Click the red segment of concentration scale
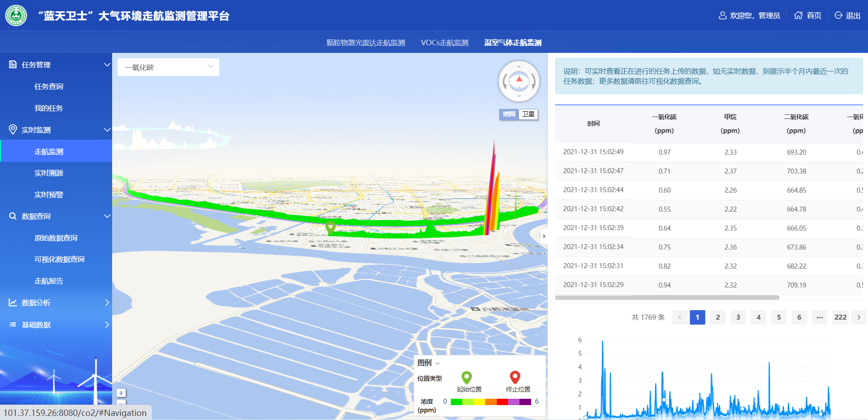Image resolution: width=868 pixels, height=420 pixels. click(x=502, y=401)
